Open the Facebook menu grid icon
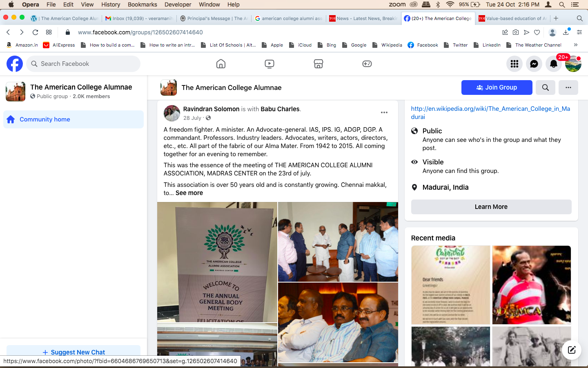The width and height of the screenshot is (588, 368). coord(514,64)
